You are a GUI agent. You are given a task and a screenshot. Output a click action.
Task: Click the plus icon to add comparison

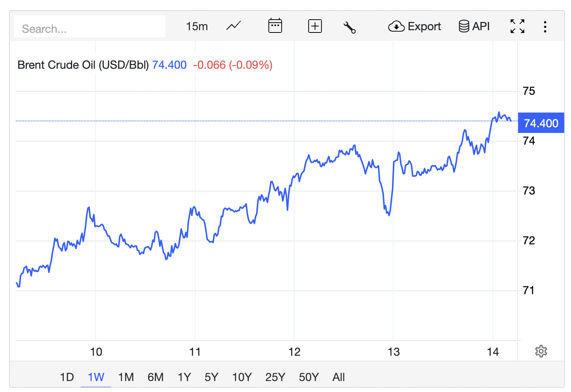pyautogui.click(x=315, y=26)
